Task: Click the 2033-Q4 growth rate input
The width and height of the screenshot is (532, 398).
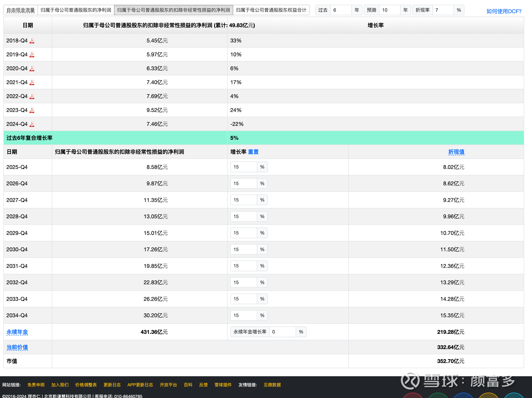Action: (244, 299)
